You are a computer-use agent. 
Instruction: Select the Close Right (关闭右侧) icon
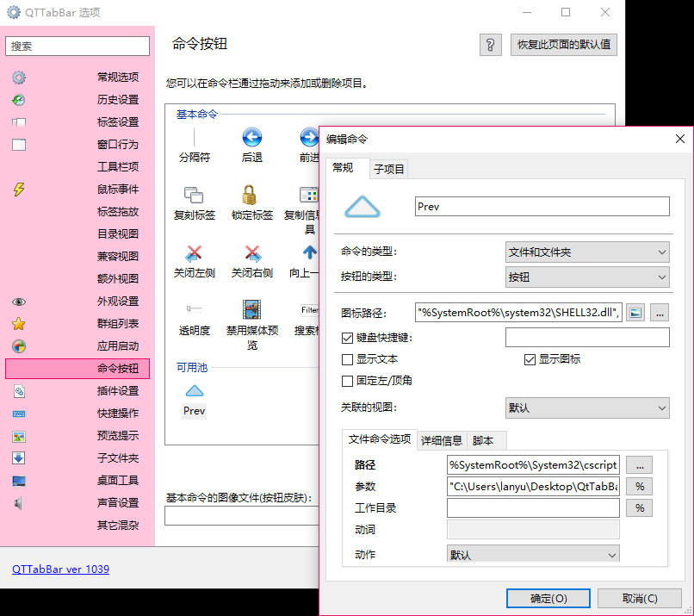click(x=252, y=253)
